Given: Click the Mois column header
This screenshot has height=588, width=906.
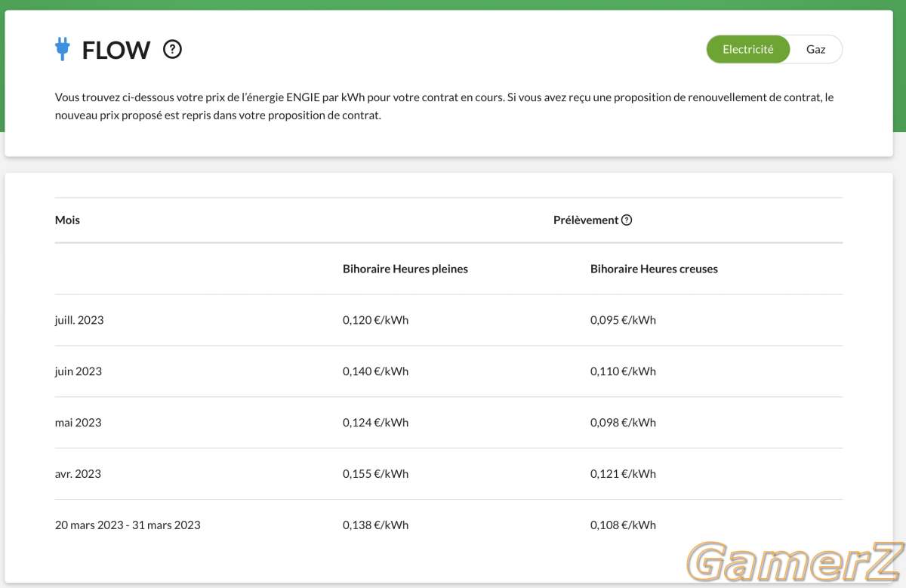Looking at the screenshot, I should [67, 220].
